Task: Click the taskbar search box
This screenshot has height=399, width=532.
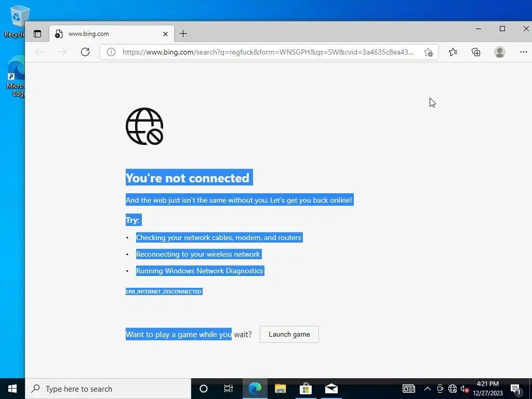Action: 108,389
